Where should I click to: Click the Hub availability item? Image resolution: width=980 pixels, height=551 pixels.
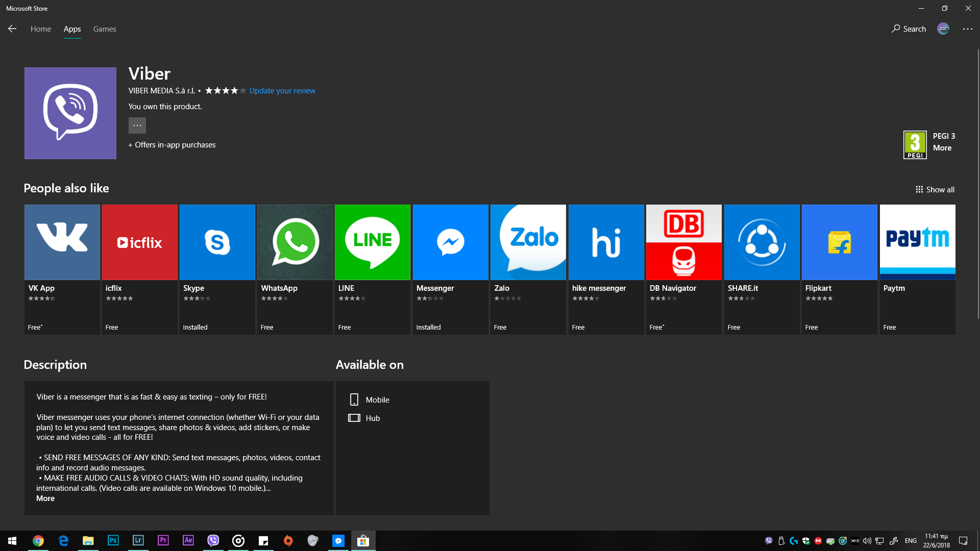coord(364,418)
